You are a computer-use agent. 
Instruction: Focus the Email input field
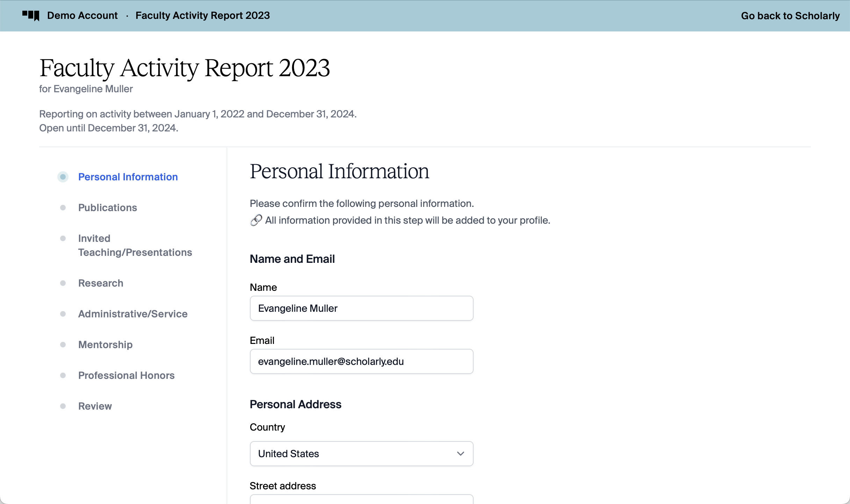click(x=361, y=361)
